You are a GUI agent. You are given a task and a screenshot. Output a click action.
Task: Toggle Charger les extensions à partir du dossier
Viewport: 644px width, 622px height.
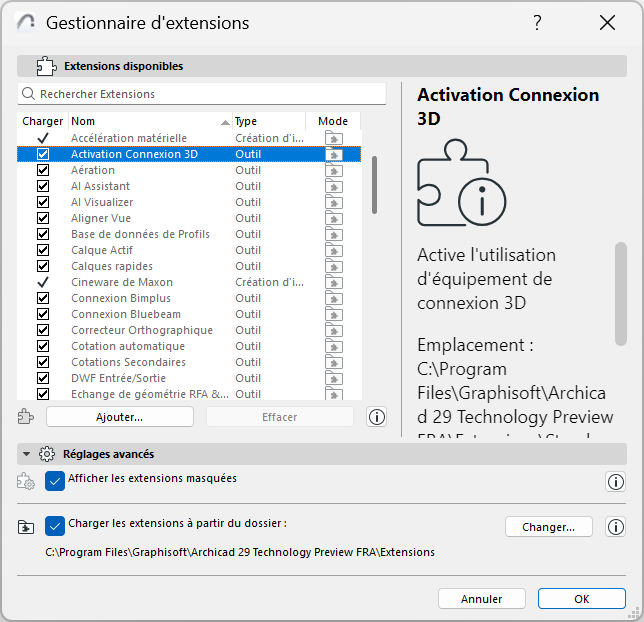(56, 525)
